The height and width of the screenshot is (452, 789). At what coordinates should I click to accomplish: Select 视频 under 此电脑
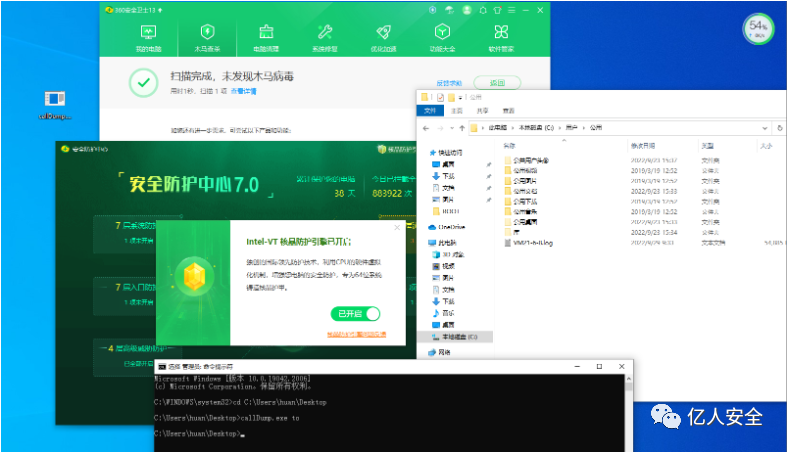tap(444, 266)
